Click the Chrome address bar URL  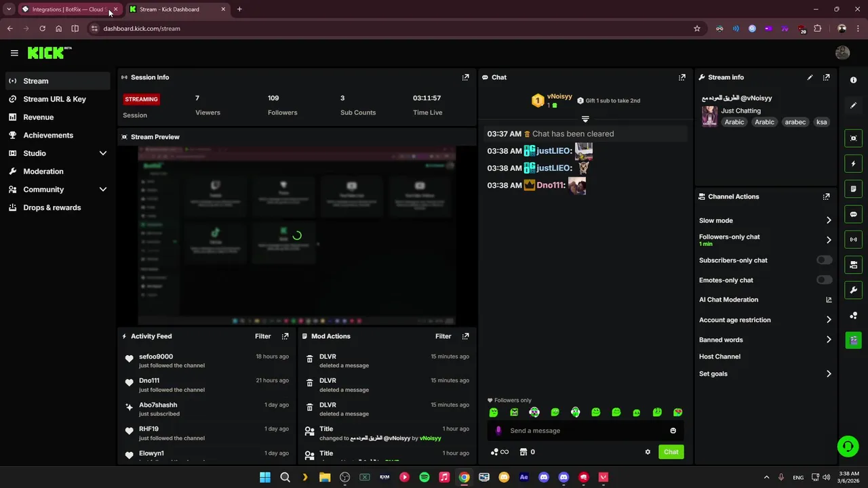pos(142,28)
